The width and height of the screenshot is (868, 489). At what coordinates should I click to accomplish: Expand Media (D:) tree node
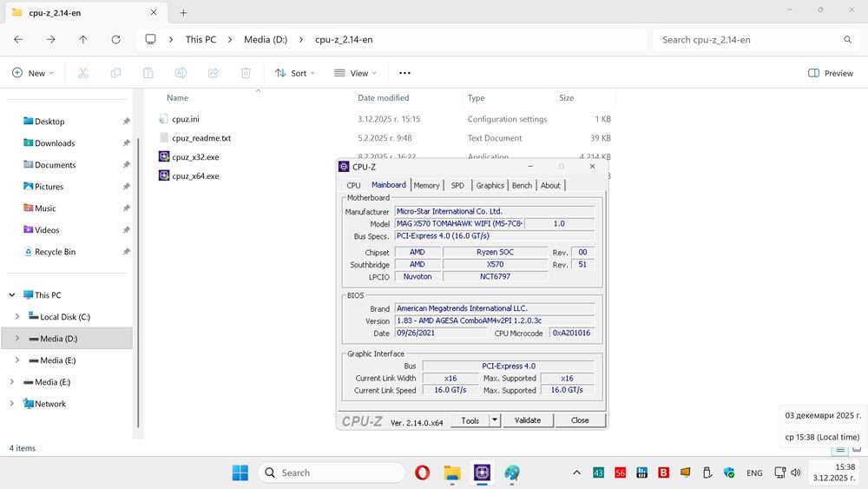coord(17,339)
